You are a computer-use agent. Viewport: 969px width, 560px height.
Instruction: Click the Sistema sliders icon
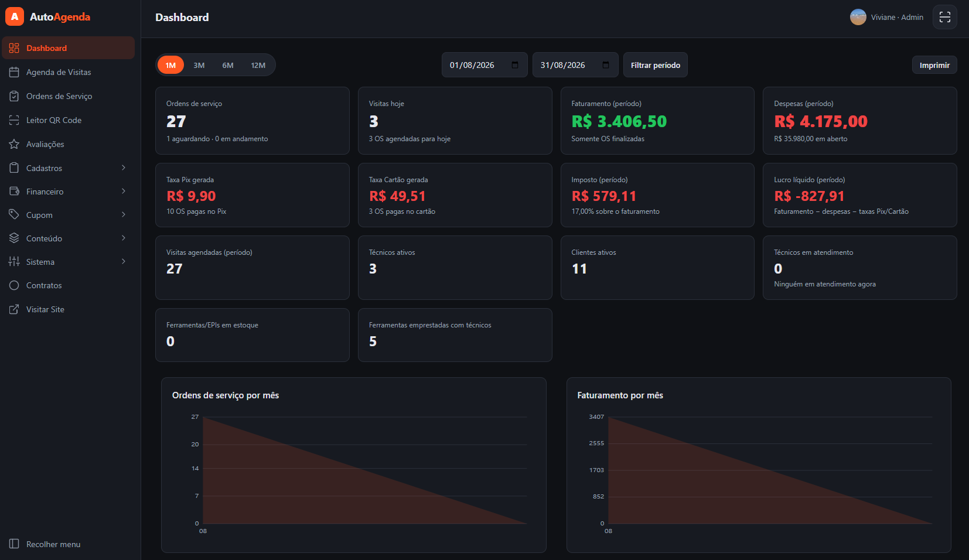pos(14,262)
